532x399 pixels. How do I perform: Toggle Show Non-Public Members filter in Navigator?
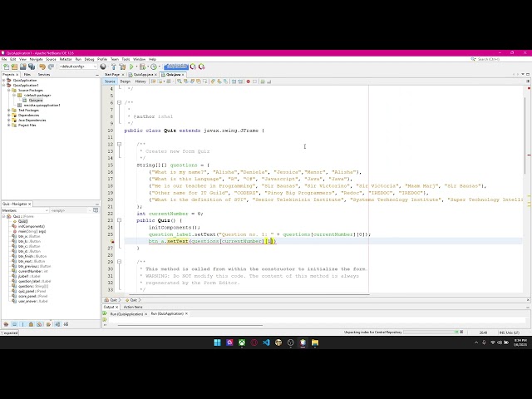(32, 324)
